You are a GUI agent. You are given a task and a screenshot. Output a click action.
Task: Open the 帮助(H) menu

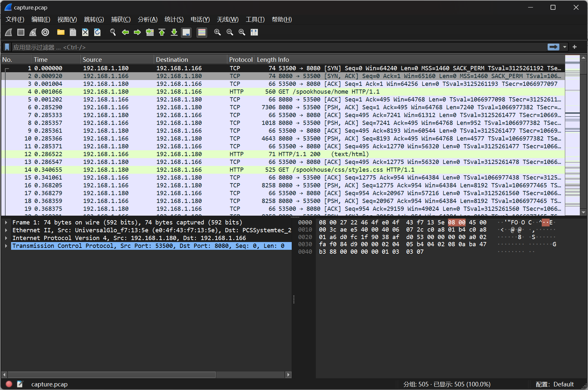coord(282,20)
